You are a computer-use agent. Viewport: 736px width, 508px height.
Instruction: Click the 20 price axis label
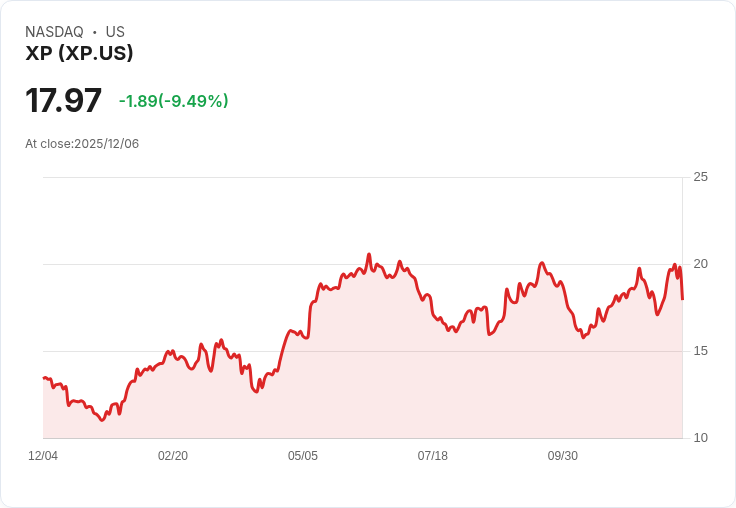point(700,264)
